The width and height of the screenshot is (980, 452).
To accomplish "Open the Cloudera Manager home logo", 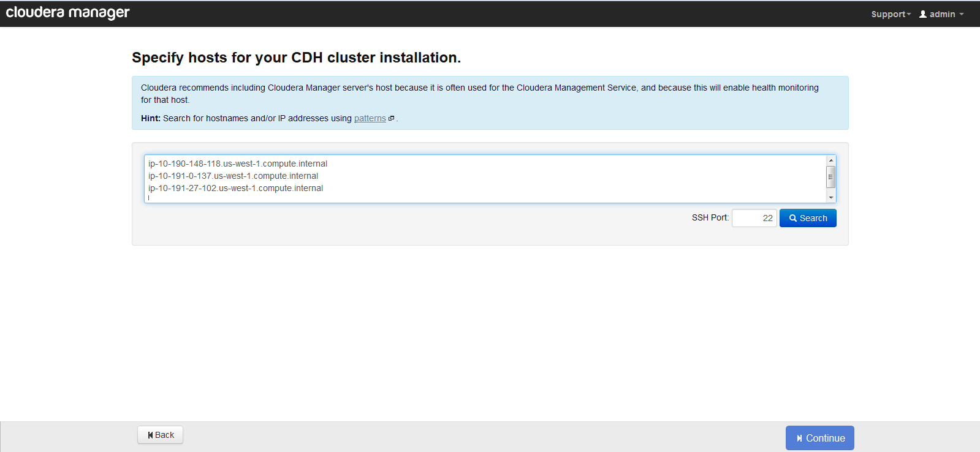I will [67, 13].
